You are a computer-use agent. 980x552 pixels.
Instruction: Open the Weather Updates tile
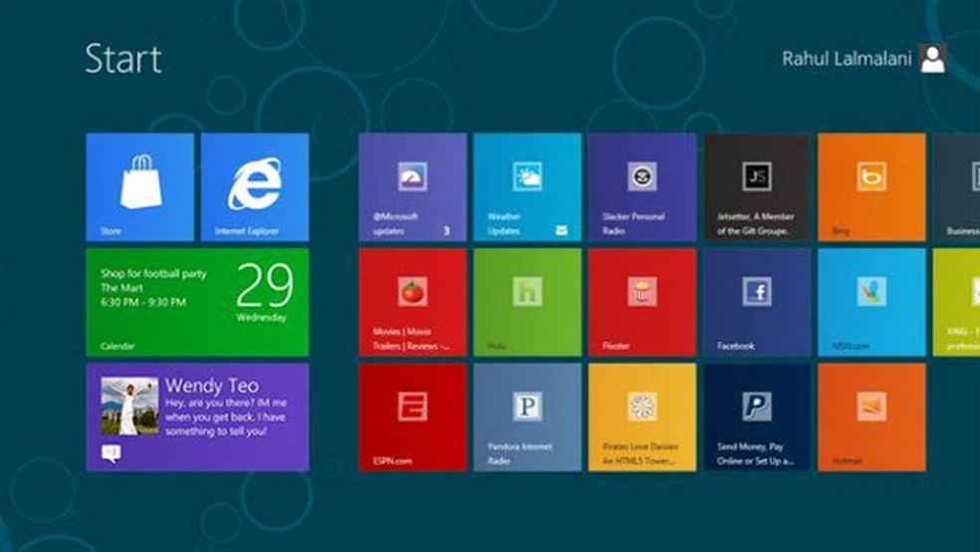pyautogui.click(x=528, y=187)
